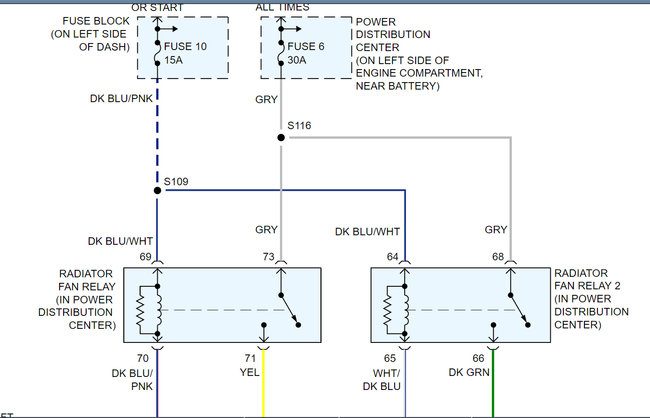Click the DK BLU/WHT label above pin 69
This screenshot has width=650, height=418.
click(x=120, y=241)
